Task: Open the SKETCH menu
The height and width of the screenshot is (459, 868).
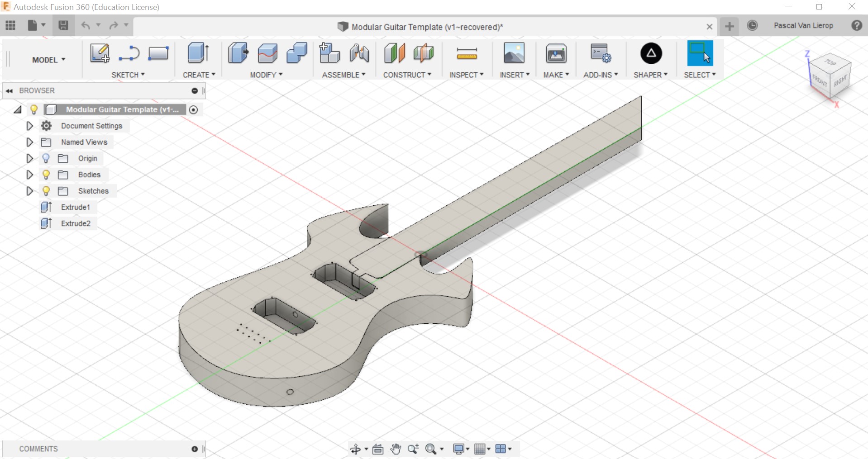Action: tap(128, 75)
